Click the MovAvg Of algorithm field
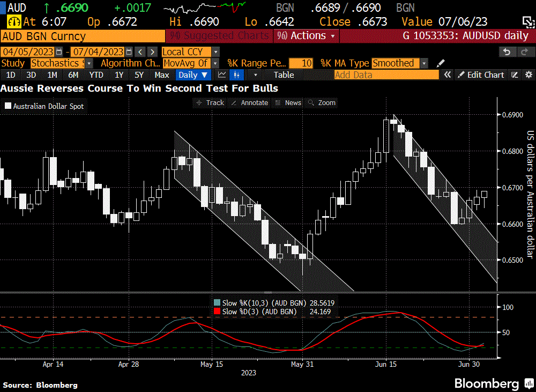 point(187,63)
